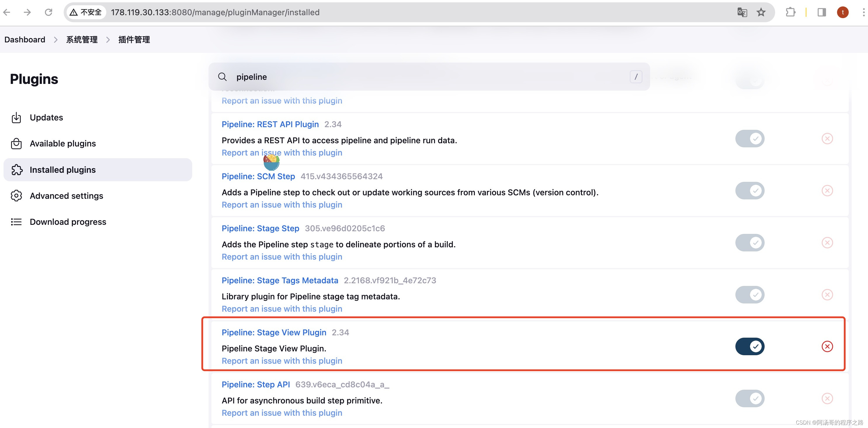Go to 系统管理 breadcrumb

(x=82, y=40)
